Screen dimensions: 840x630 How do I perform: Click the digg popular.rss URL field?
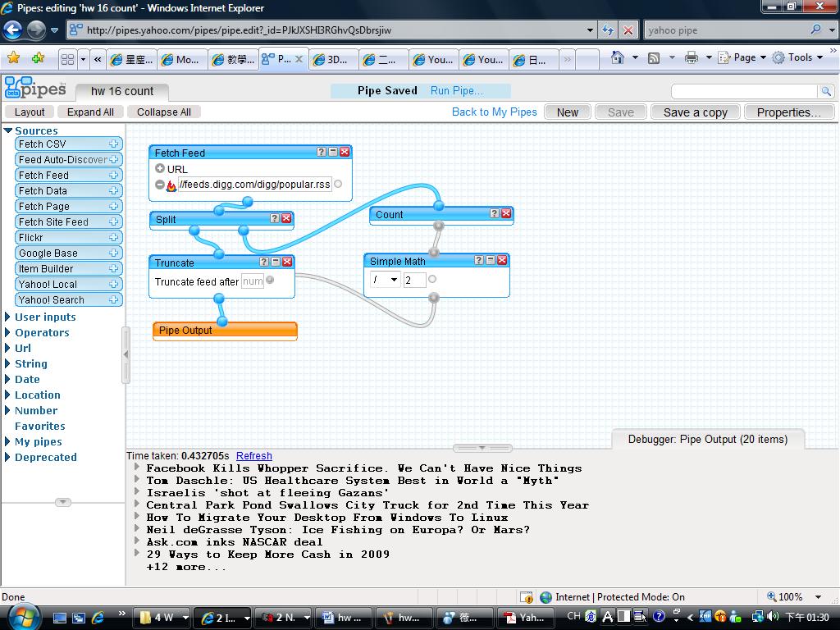254,185
